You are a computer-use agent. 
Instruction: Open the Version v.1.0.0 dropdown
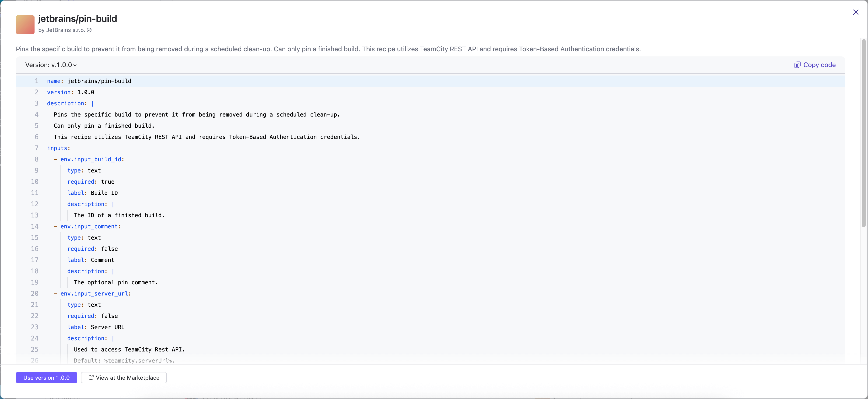click(x=51, y=65)
